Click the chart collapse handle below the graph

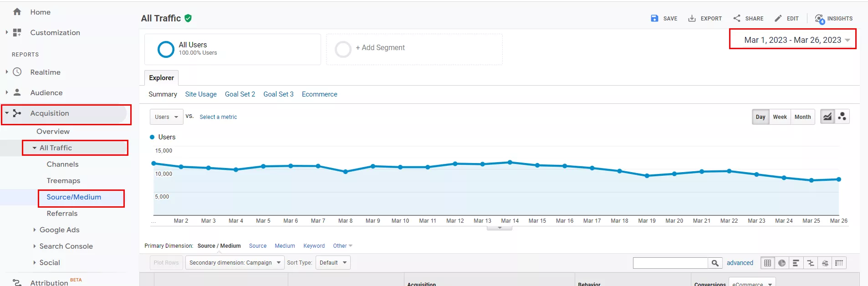coord(500,228)
